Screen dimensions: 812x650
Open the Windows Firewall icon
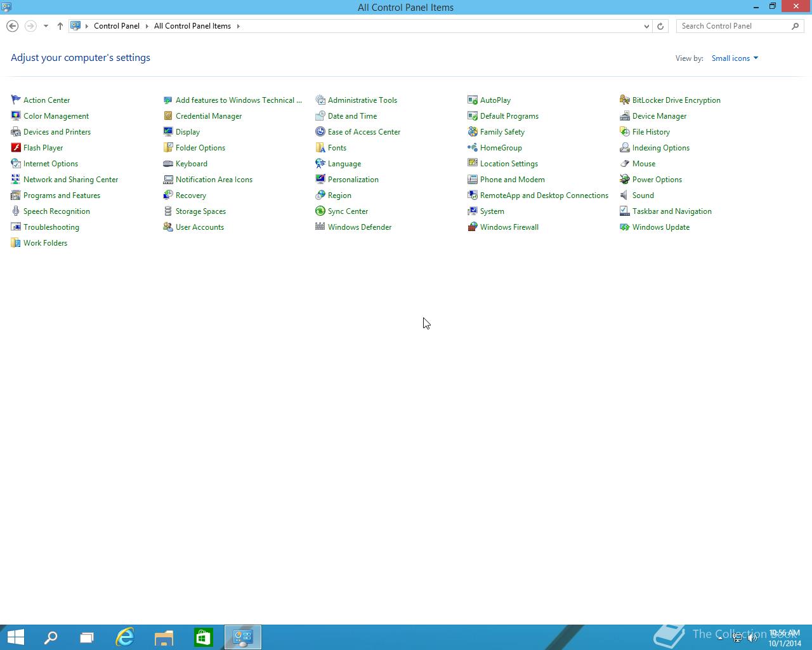[x=473, y=227]
